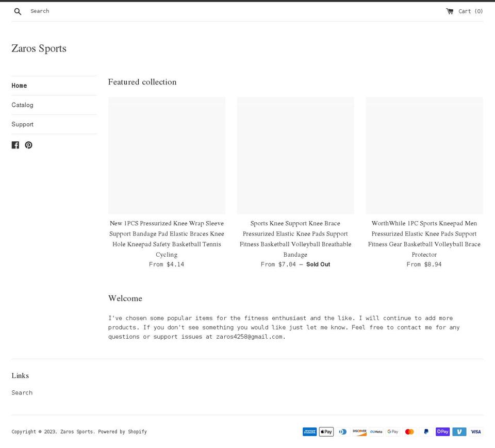Click the Apple Pay payment icon
This screenshot has height=448, width=495.
[x=326, y=432]
